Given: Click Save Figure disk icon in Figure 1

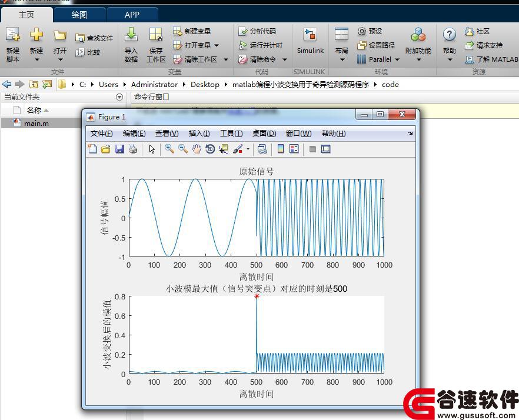Looking at the screenshot, I should pos(119,149).
